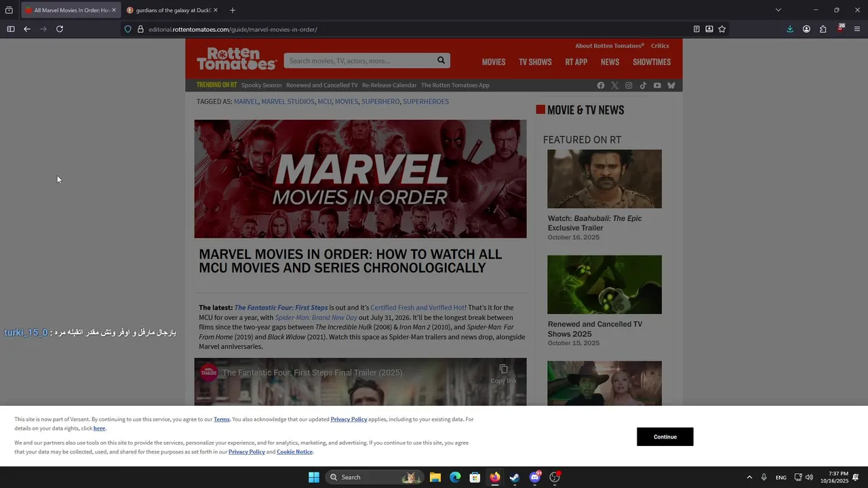This screenshot has width=868, height=488.
Task: Close the All Marvel Movies tab
Action: (x=113, y=10)
